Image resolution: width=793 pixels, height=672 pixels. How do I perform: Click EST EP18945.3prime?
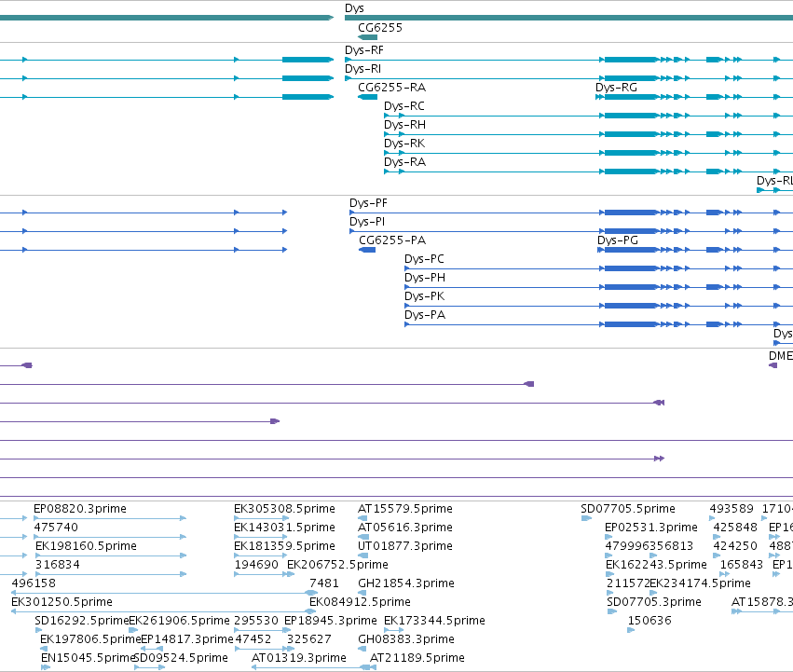(331, 621)
